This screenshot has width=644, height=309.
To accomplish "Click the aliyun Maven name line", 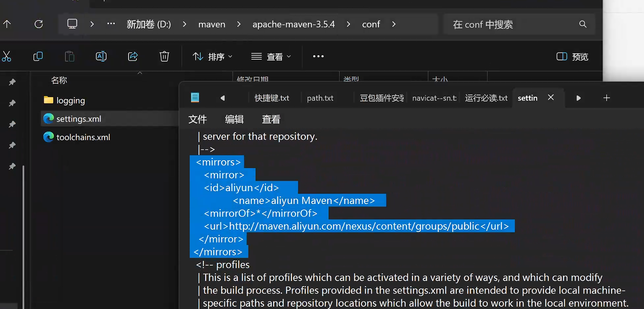I will coord(304,200).
